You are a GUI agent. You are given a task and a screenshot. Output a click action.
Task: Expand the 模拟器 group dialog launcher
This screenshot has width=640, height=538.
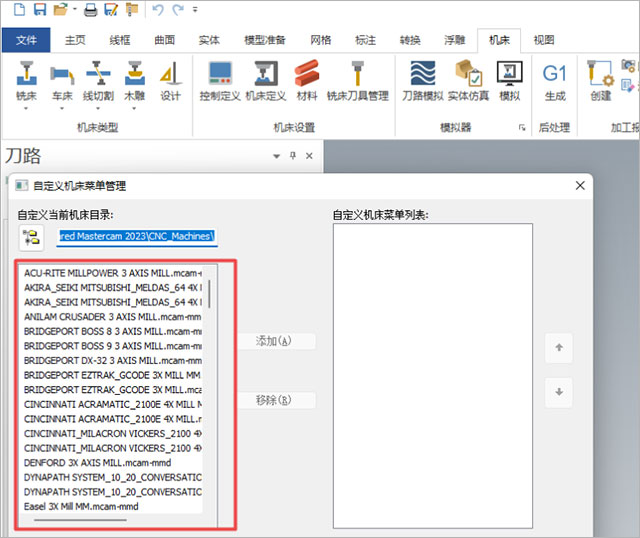point(521,128)
